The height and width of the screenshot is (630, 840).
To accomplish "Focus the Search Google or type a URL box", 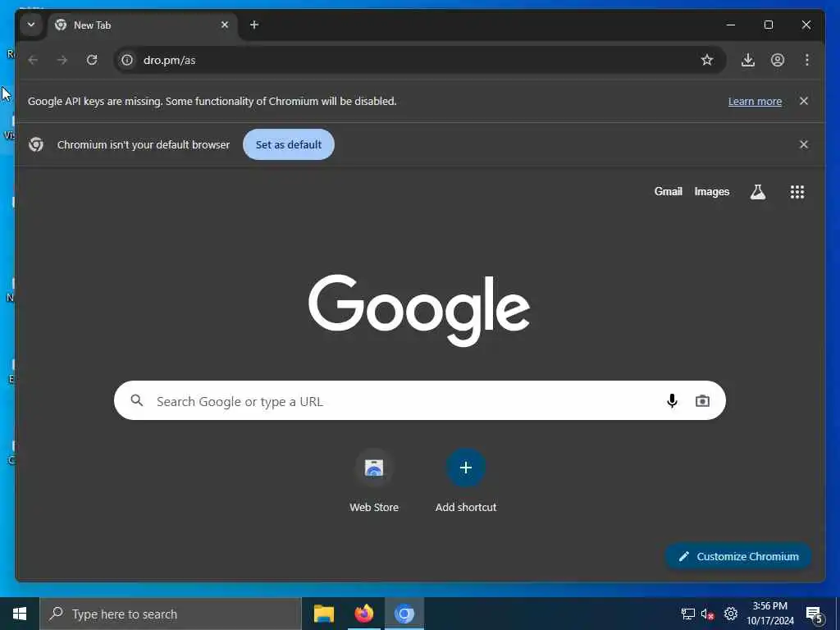I will pyautogui.click(x=419, y=400).
